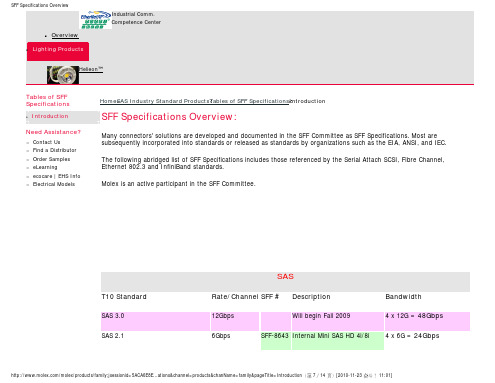Open Order Samples link
Screen dimensions: 495x383
[51, 159]
